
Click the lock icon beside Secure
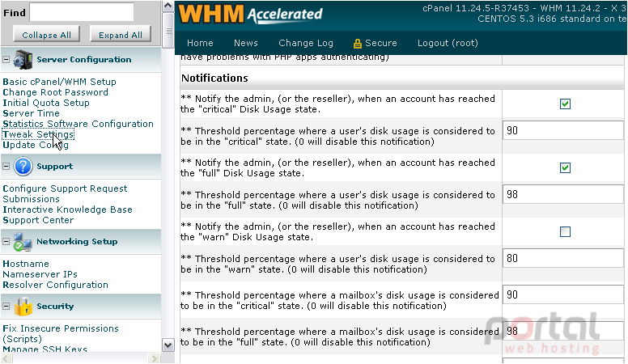coord(357,43)
